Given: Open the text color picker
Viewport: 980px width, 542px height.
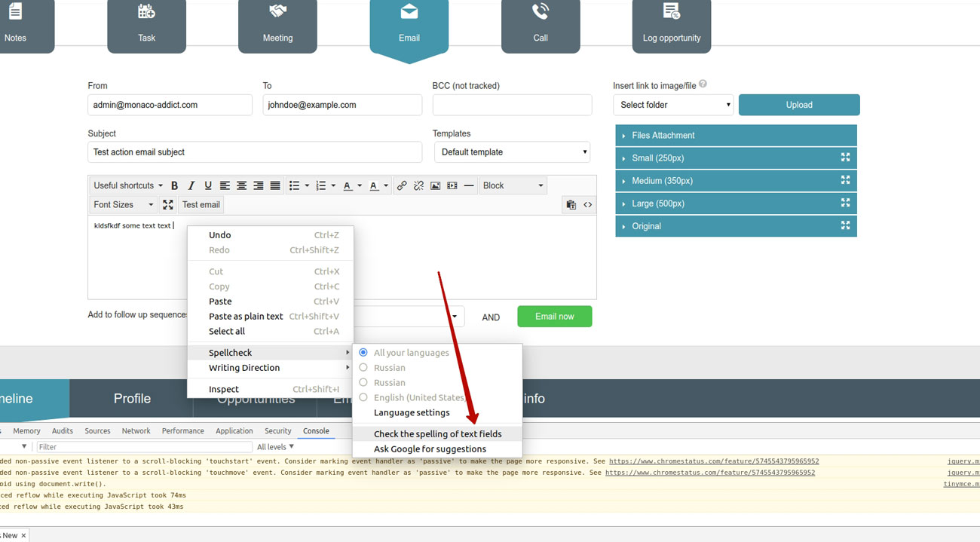Looking at the screenshot, I should 348,185.
